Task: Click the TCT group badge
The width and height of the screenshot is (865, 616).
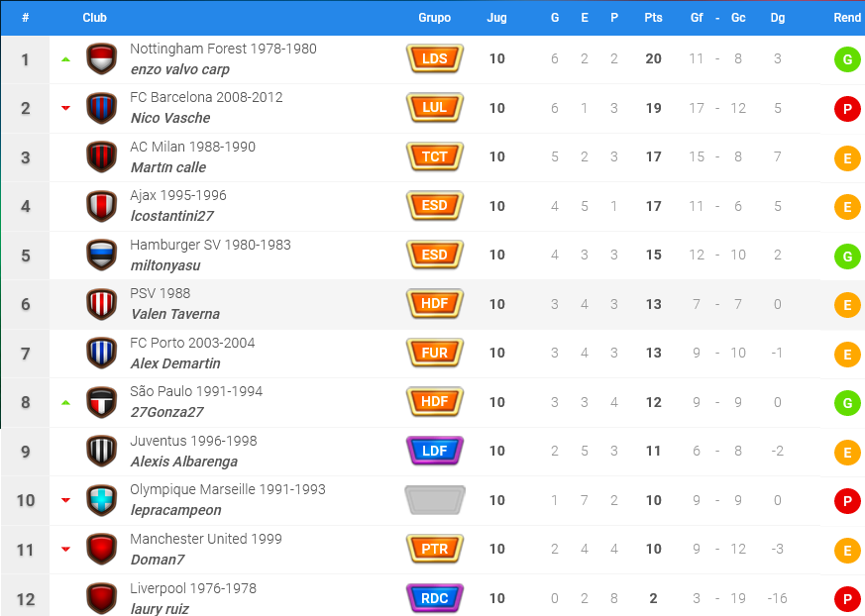Action: coord(435,156)
